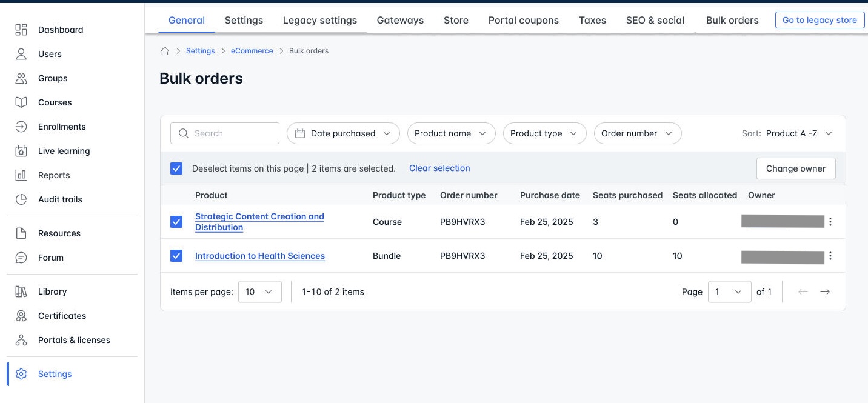Viewport: 868px width, 403px height.
Task: Switch to the Legacy settings tab
Action: point(320,20)
